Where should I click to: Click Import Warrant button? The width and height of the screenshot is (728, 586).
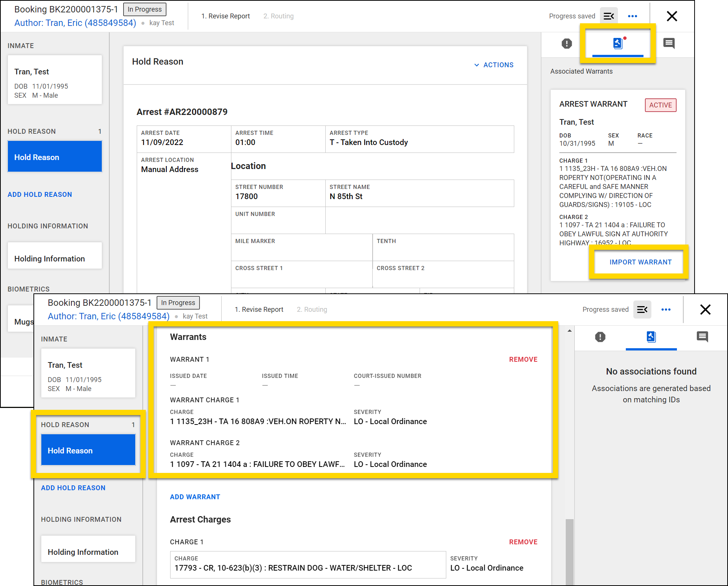[x=640, y=262]
